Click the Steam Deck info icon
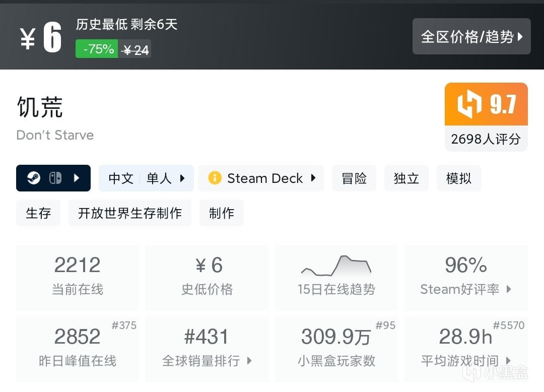The image size is (544, 392). [215, 178]
